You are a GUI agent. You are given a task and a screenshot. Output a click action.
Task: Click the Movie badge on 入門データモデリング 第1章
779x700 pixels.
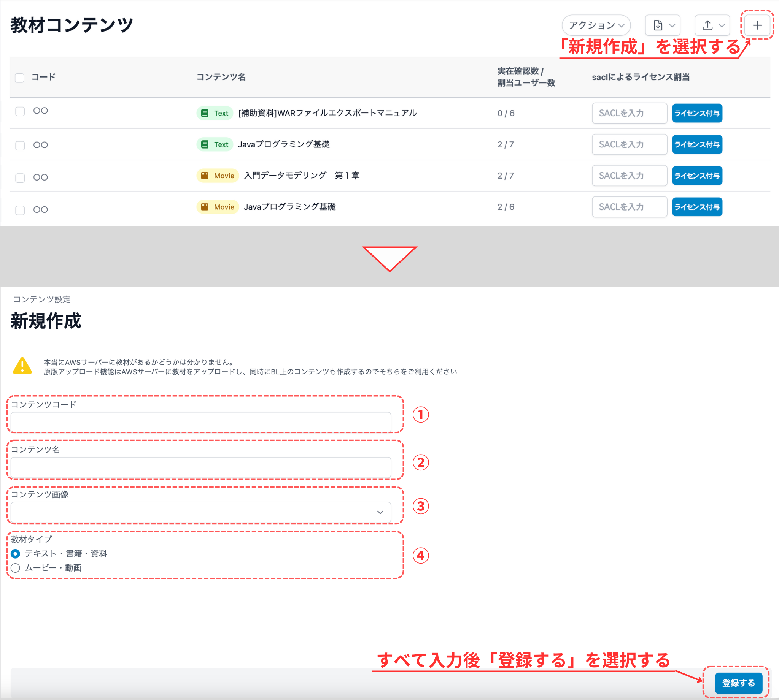[218, 176]
